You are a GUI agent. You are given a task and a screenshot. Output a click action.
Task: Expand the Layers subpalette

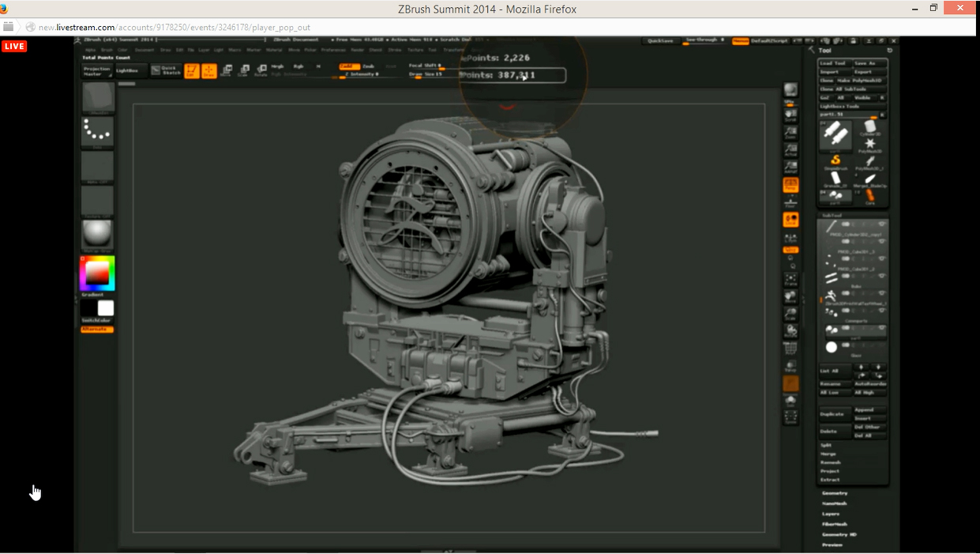click(x=830, y=514)
